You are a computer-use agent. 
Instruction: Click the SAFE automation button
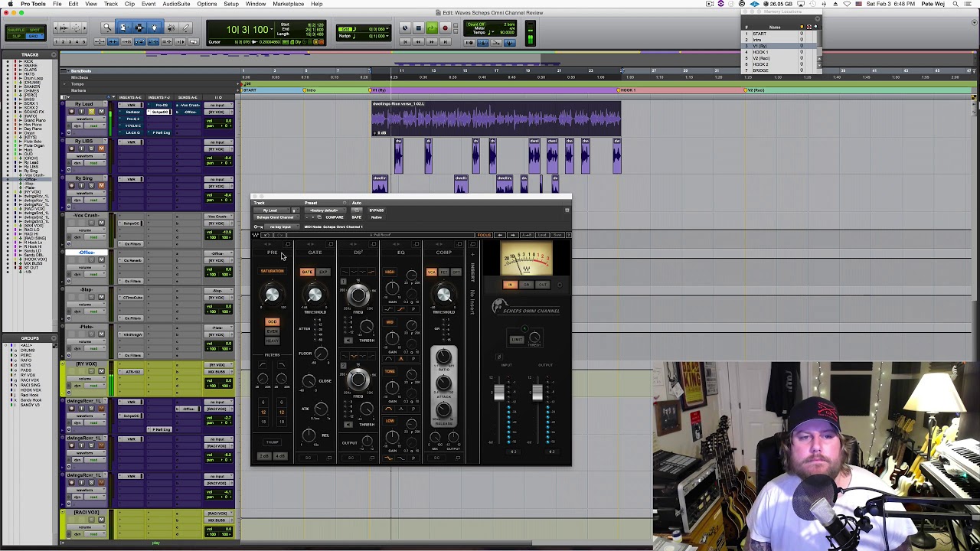click(356, 217)
